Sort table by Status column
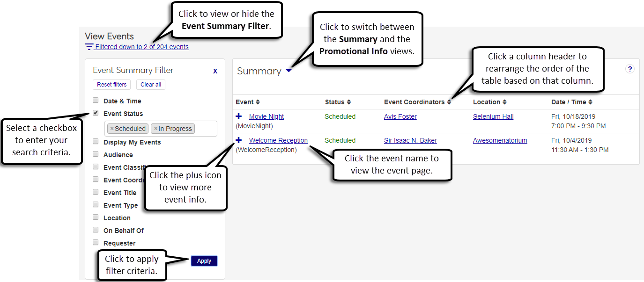The image size is (644, 282). point(338,102)
